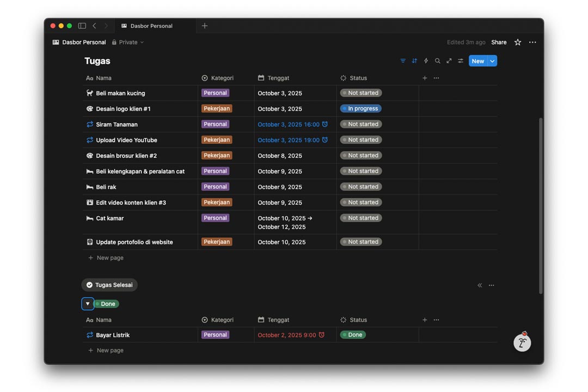Click the blue New button
Image resolution: width=588 pixels, height=392 pixels.
coord(477,61)
